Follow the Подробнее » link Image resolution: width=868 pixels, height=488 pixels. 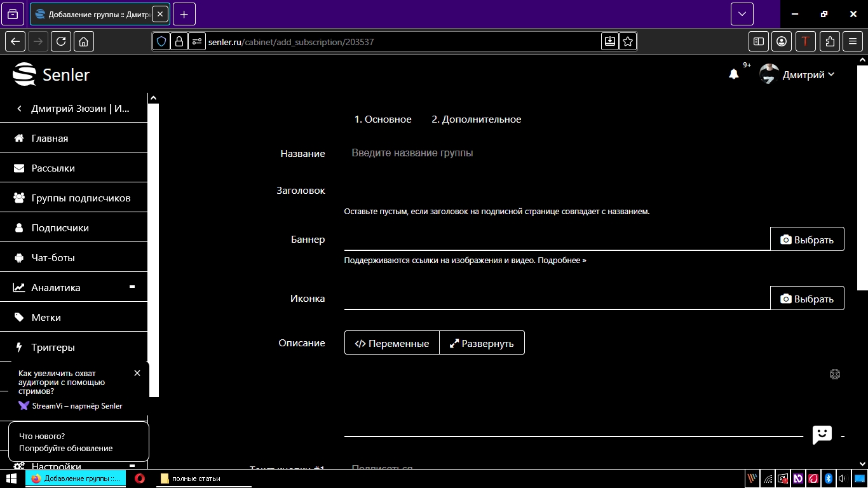[x=562, y=261]
